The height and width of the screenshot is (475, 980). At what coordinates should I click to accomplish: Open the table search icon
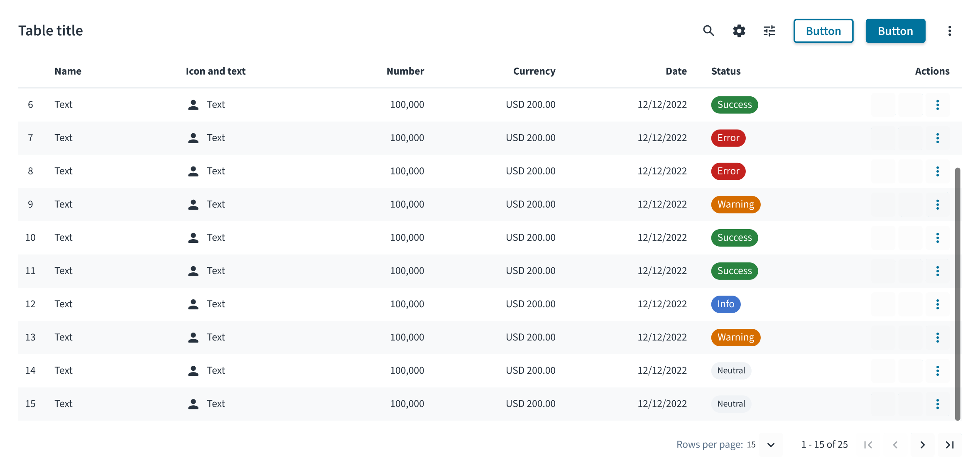pos(708,31)
